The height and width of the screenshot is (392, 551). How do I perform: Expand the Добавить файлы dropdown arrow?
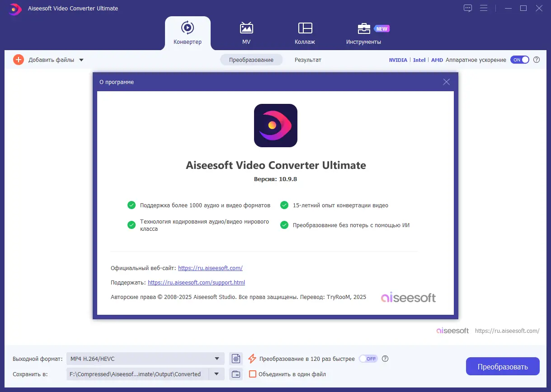(x=81, y=60)
